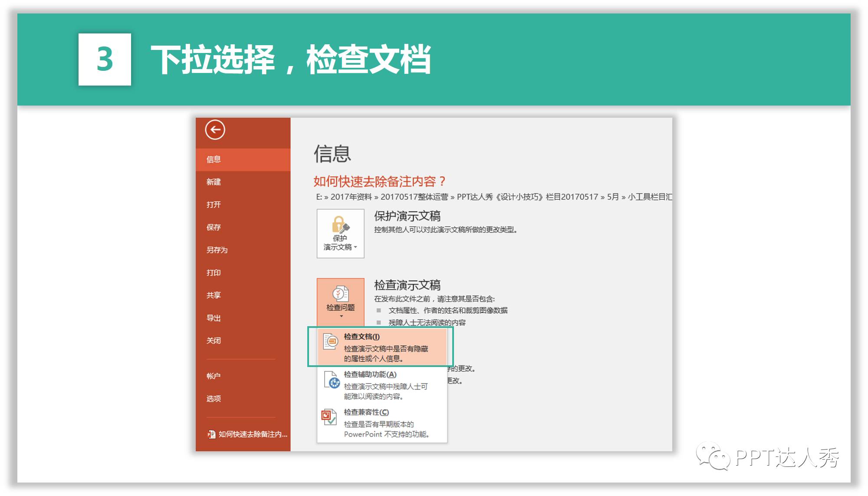
Task: Click the 检查问题 inspector icon
Action: [x=341, y=294]
